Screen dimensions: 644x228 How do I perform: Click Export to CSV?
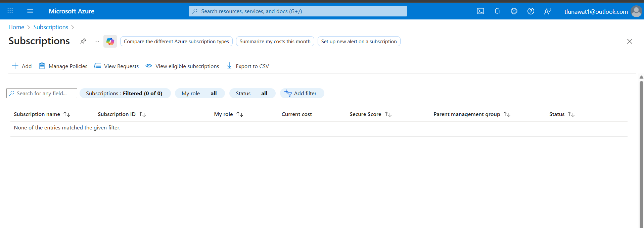click(248, 66)
